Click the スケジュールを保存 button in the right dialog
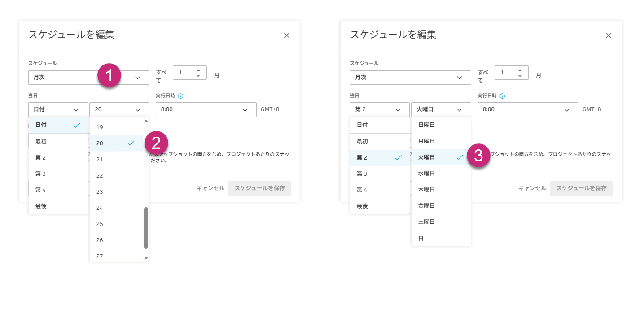This screenshot has height=326, width=644. pyautogui.click(x=581, y=188)
